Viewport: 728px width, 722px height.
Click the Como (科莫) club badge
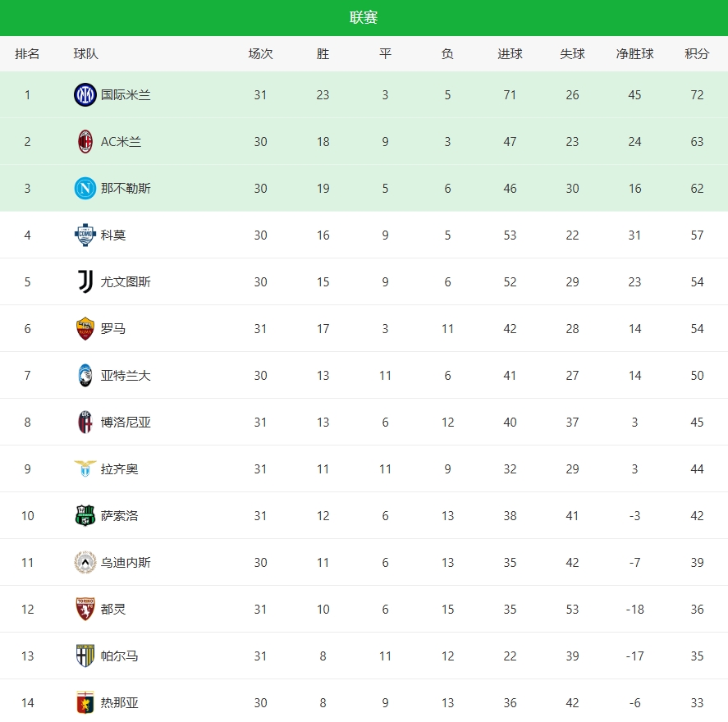[85, 235]
